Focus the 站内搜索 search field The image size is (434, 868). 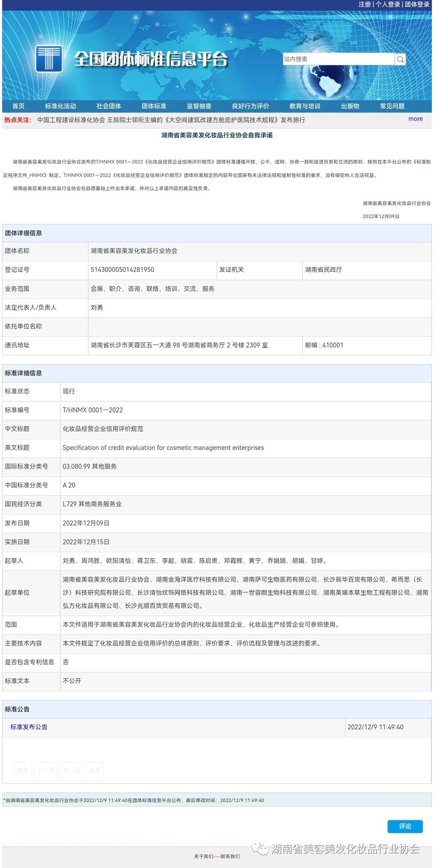pyautogui.click(x=338, y=59)
